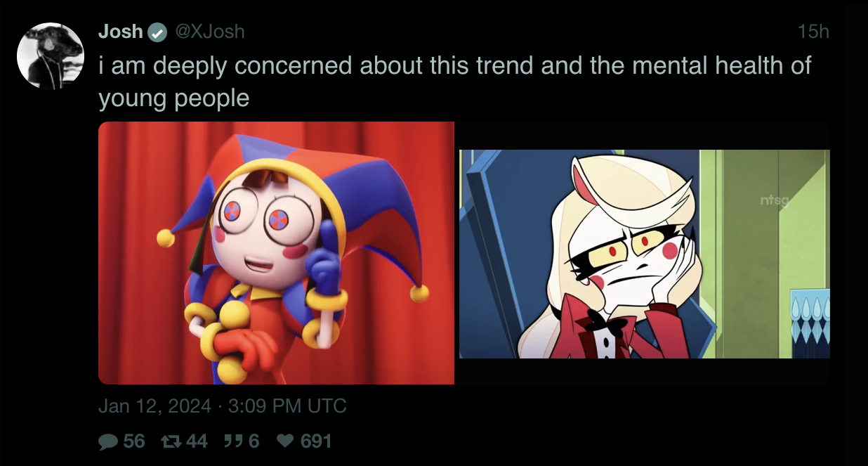
Task: View the 56 replies count
Action: click(x=134, y=441)
